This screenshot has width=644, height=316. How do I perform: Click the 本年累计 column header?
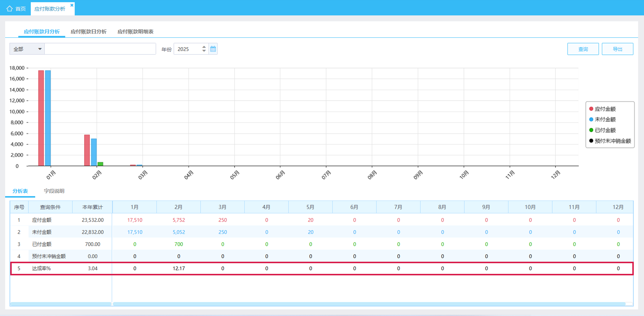pos(92,207)
